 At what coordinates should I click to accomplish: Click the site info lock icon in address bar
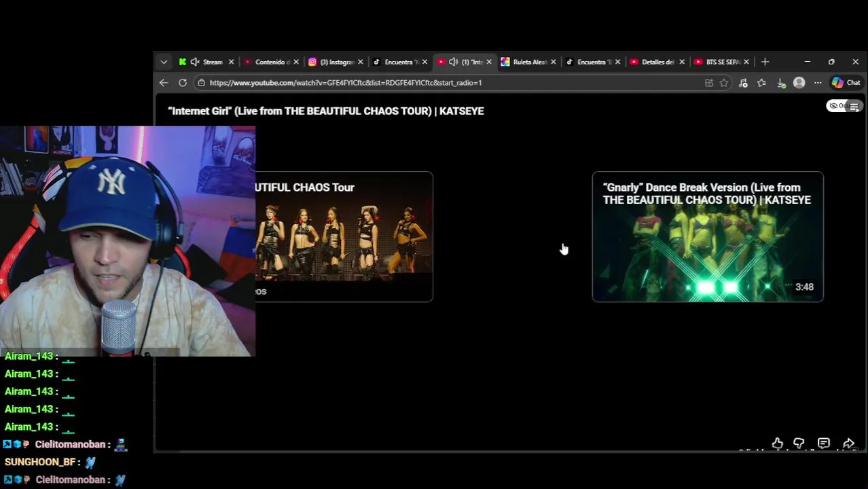pyautogui.click(x=201, y=82)
